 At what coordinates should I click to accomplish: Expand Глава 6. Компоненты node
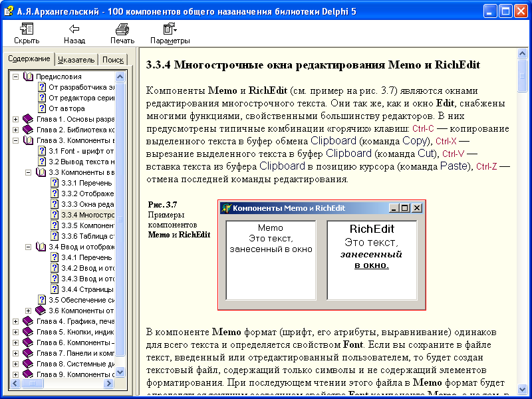pyautogui.click(x=15, y=342)
